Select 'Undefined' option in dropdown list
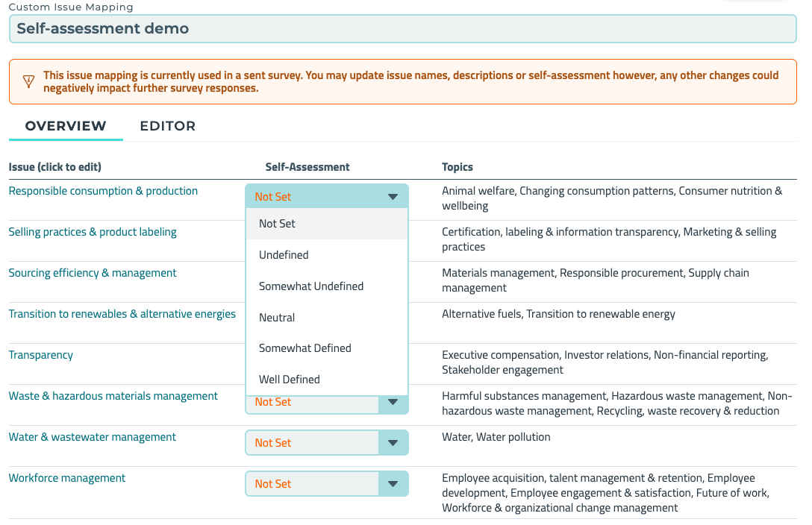Viewport: 812px width, 525px height. point(284,255)
